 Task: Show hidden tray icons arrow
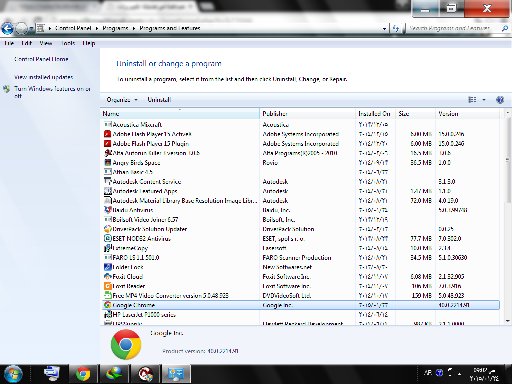click(x=459, y=374)
